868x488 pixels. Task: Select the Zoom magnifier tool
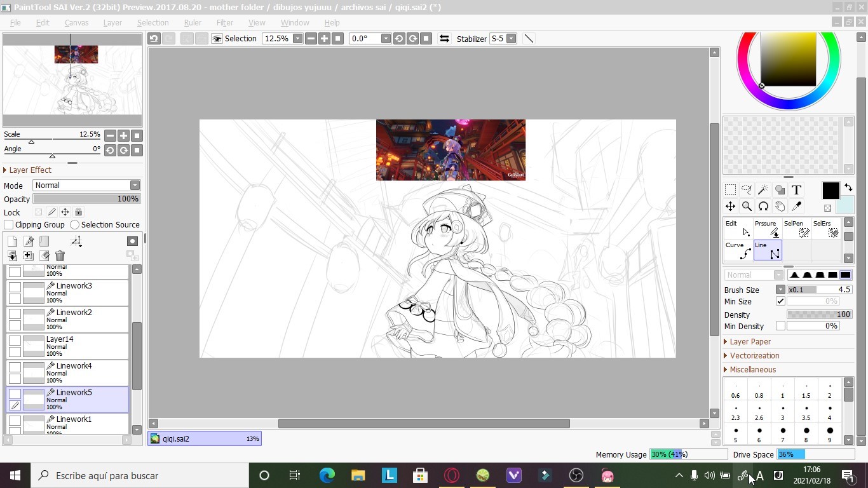pos(747,207)
